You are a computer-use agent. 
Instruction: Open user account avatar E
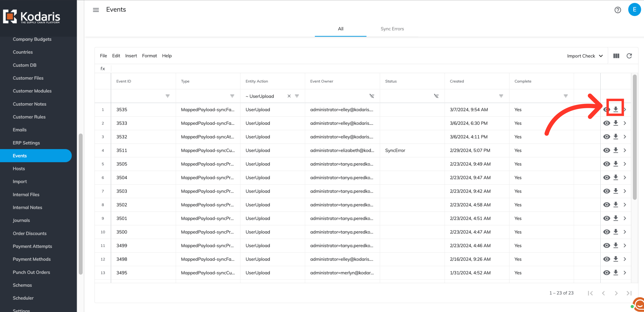click(x=634, y=10)
